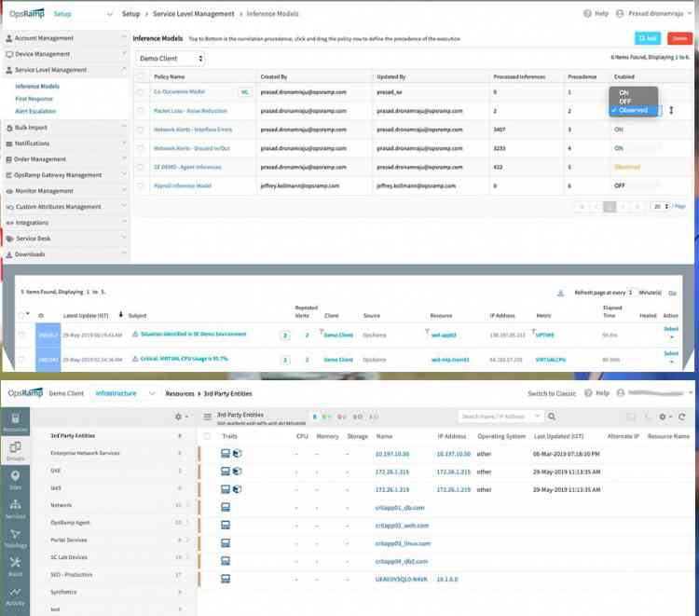Open the Infrastructure module dropdown chevron

coord(152,393)
